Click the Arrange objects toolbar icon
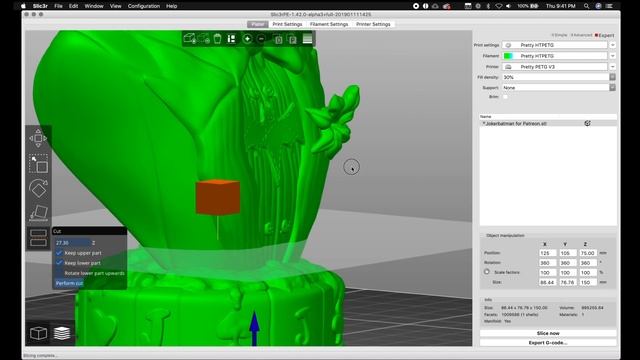The height and width of the screenshot is (360, 640). tap(231, 39)
